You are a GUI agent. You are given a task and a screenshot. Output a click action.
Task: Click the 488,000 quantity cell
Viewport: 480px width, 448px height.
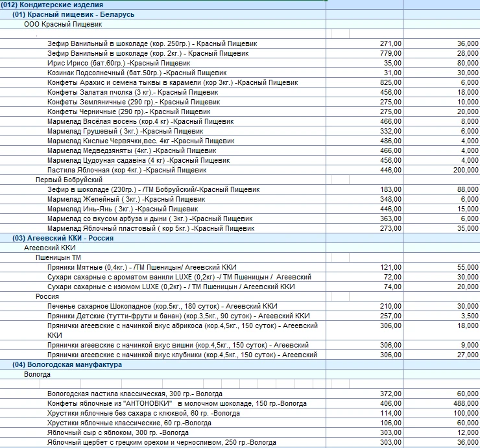(x=464, y=403)
